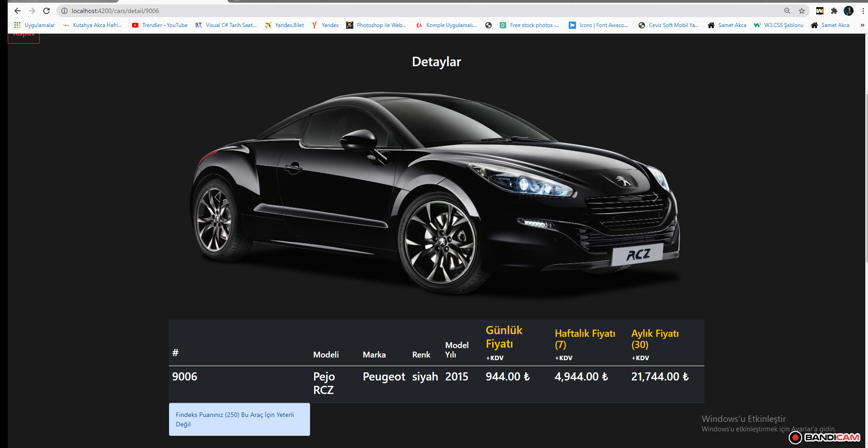The width and height of the screenshot is (868, 448).
Task: Open the Trendler - YouTube bookmark
Action: pos(164,25)
